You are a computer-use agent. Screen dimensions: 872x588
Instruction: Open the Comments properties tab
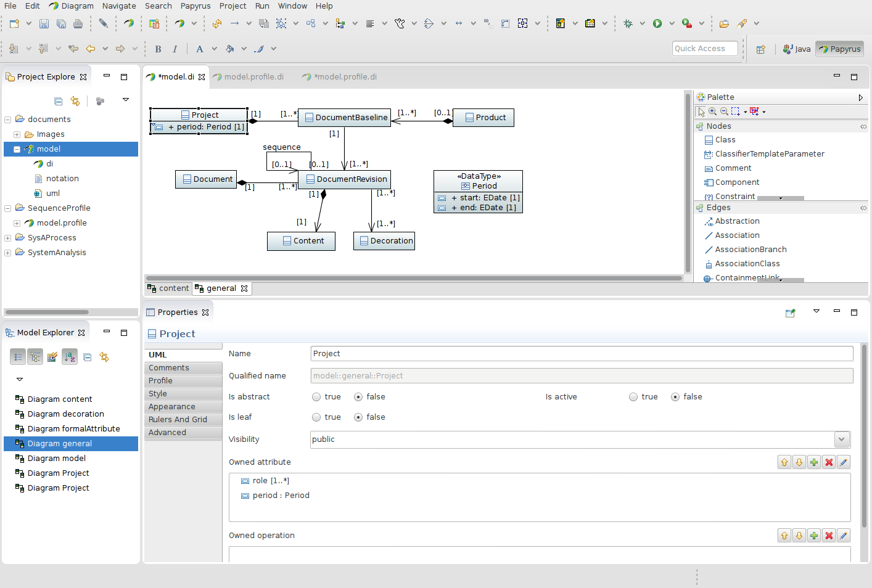(x=183, y=368)
